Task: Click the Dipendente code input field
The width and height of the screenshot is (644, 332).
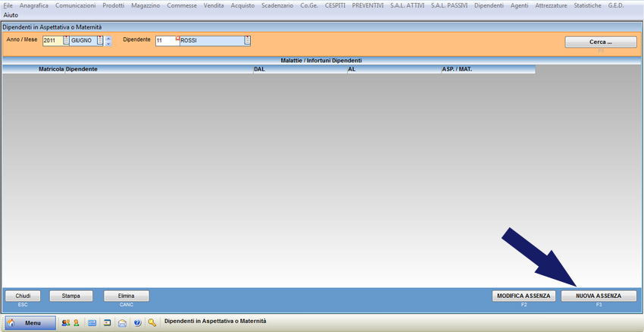Action: 165,42
